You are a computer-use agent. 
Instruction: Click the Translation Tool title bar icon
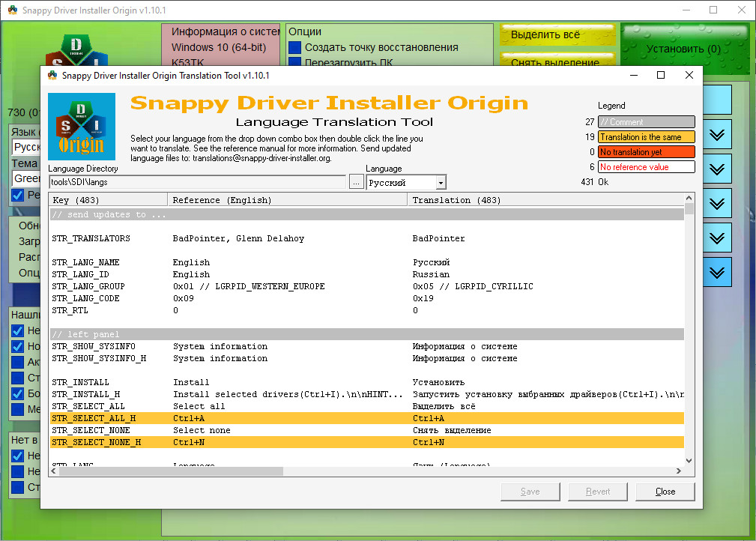point(52,75)
